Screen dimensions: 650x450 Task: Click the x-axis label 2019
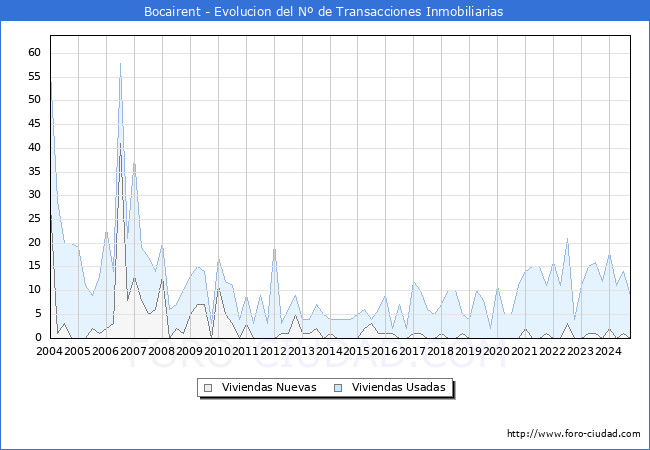468,351
